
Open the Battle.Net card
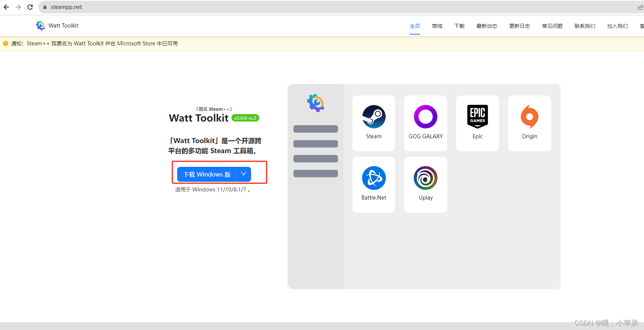(374, 185)
